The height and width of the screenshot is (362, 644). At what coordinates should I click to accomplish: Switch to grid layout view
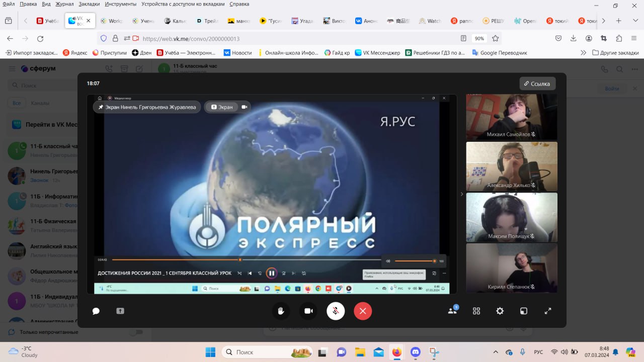[476, 311]
